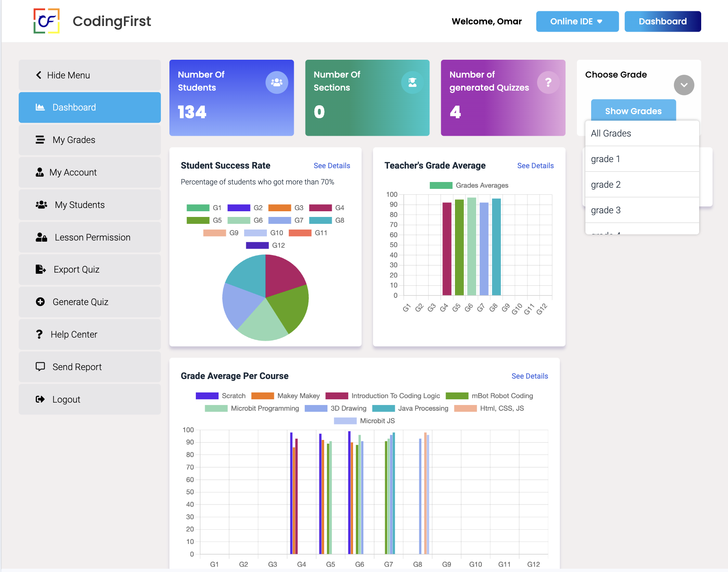Click the question mark icon on Quizzes card

tap(548, 82)
